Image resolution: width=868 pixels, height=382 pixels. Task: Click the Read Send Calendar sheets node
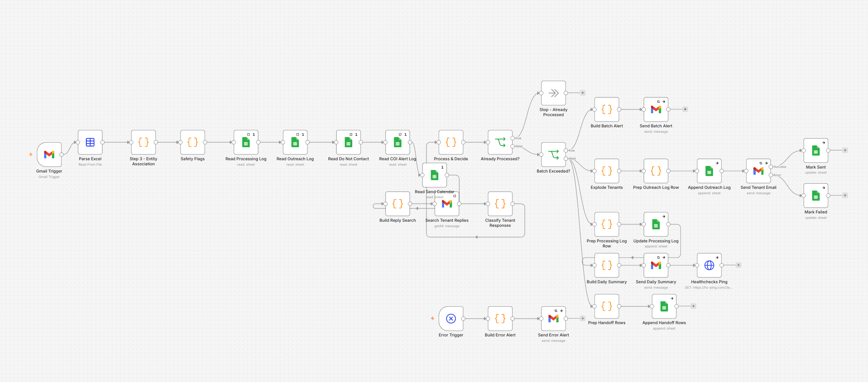pos(435,175)
